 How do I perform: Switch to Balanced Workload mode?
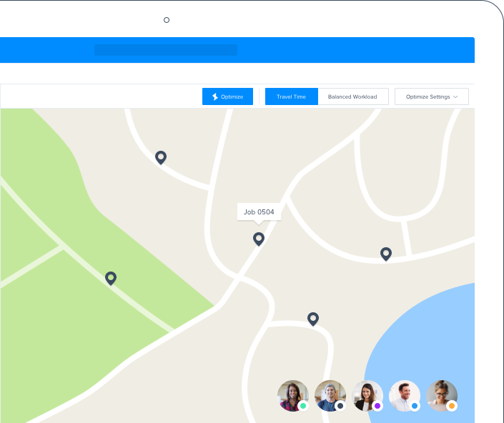(352, 96)
